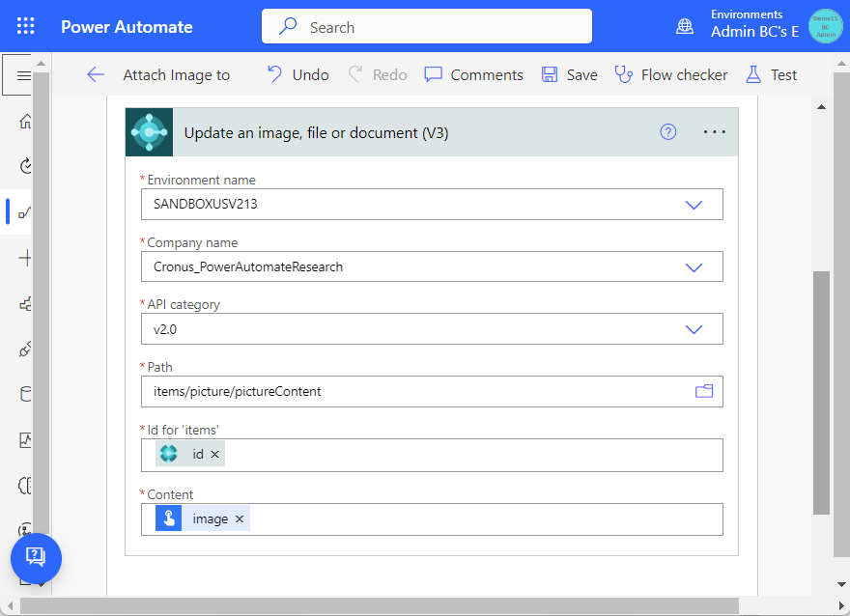Open the action's ellipsis menu

pos(714,131)
